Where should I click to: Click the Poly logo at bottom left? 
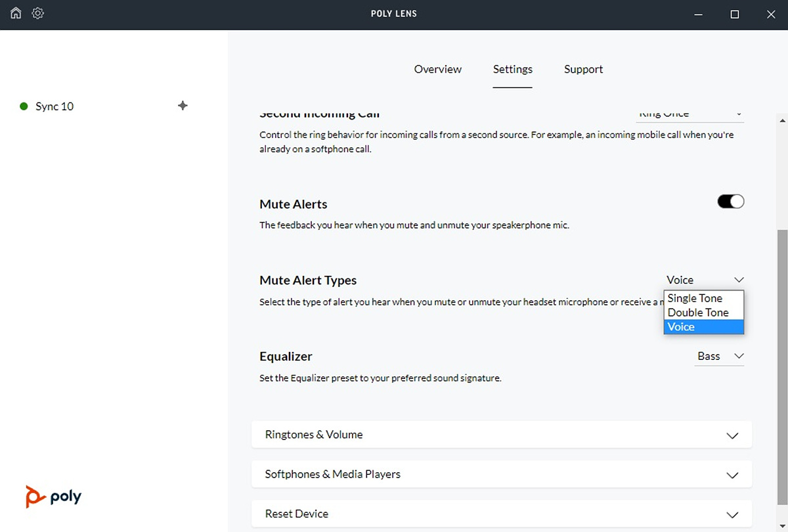(54, 497)
